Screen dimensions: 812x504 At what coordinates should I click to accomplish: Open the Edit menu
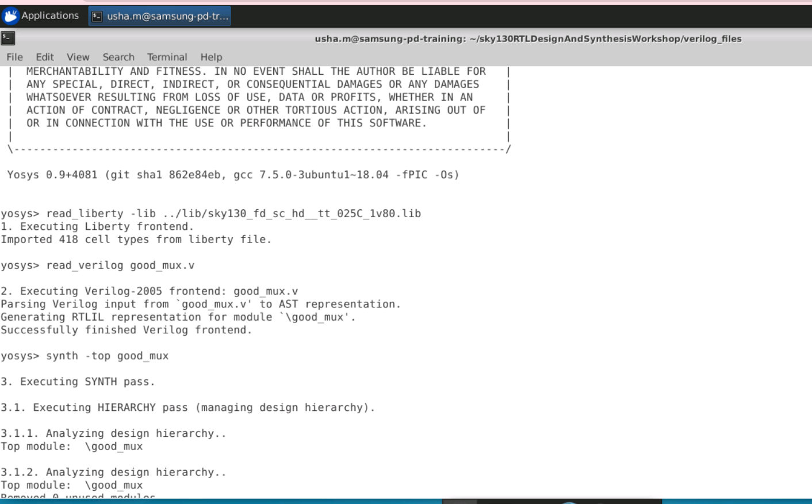44,57
